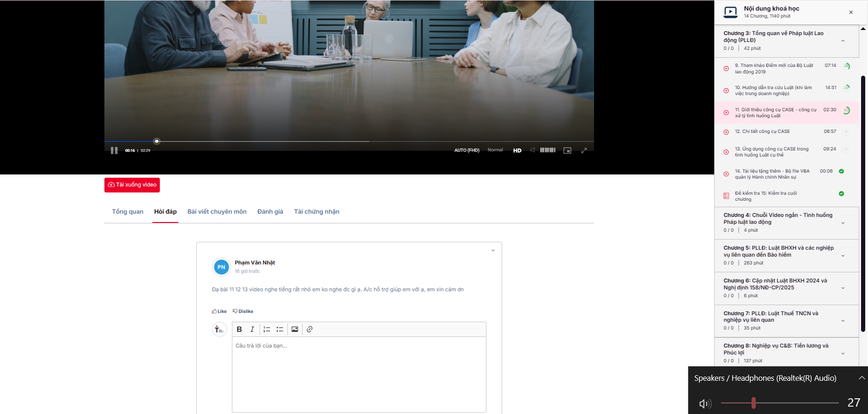The height and width of the screenshot is (414, 868).
Task: Click the green completed check of Đề kiểm tra 15
Action: click(x=841, y=194)
